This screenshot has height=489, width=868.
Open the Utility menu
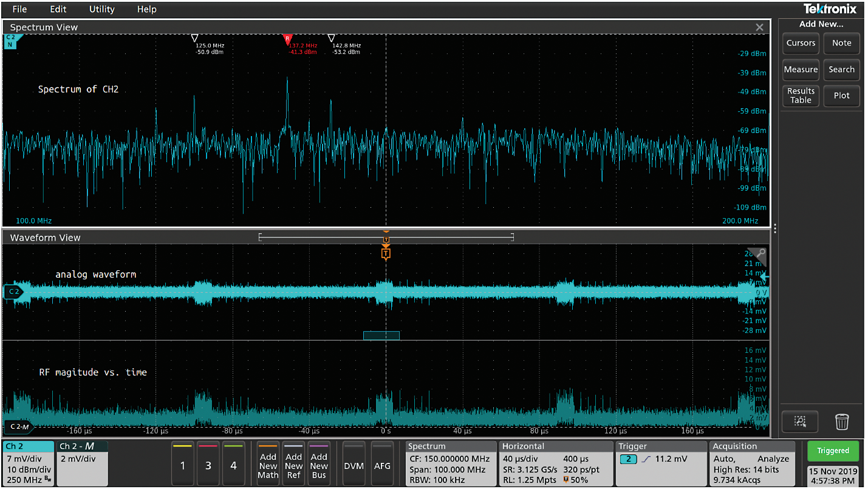point(101,9)
